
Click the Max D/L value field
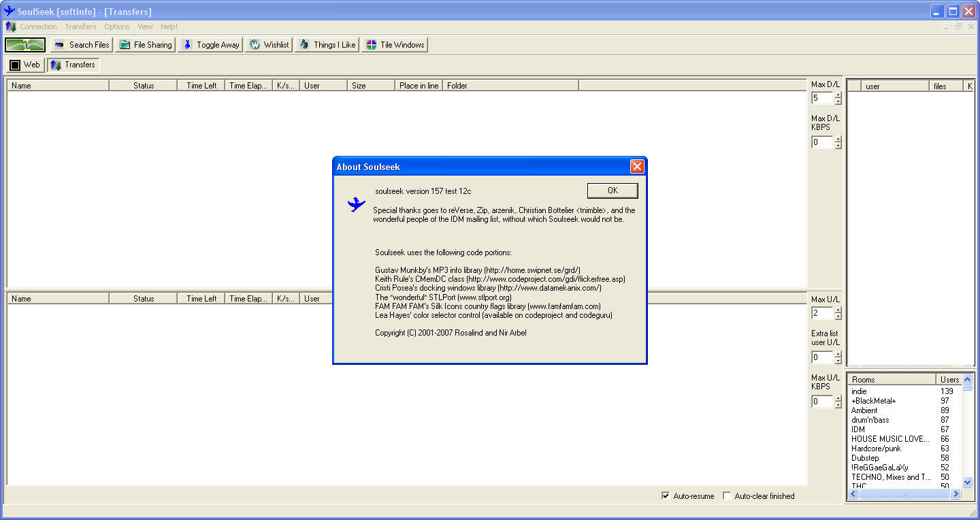tap(822, 98)
